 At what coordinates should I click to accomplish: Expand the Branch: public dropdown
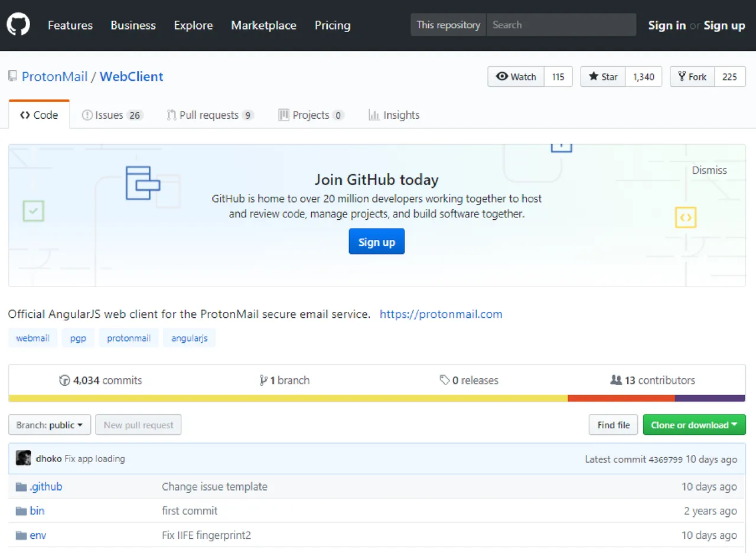(x=50, y=425)
